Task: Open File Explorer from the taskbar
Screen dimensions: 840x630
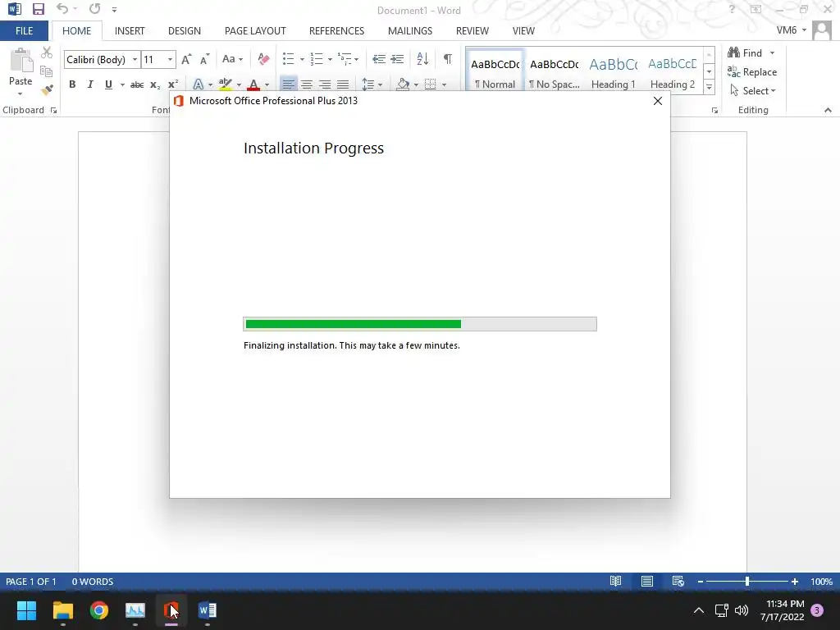Action: tap(62, 610)
